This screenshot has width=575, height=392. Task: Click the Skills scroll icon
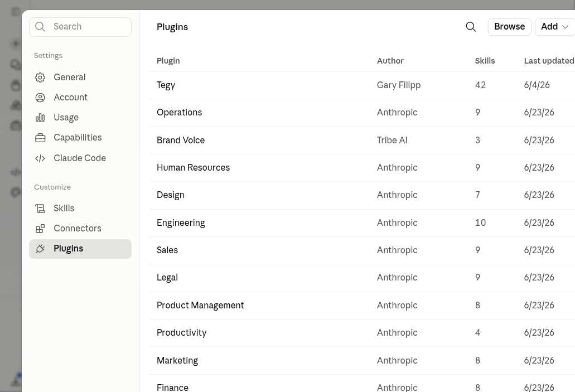(x=40, y=209)
